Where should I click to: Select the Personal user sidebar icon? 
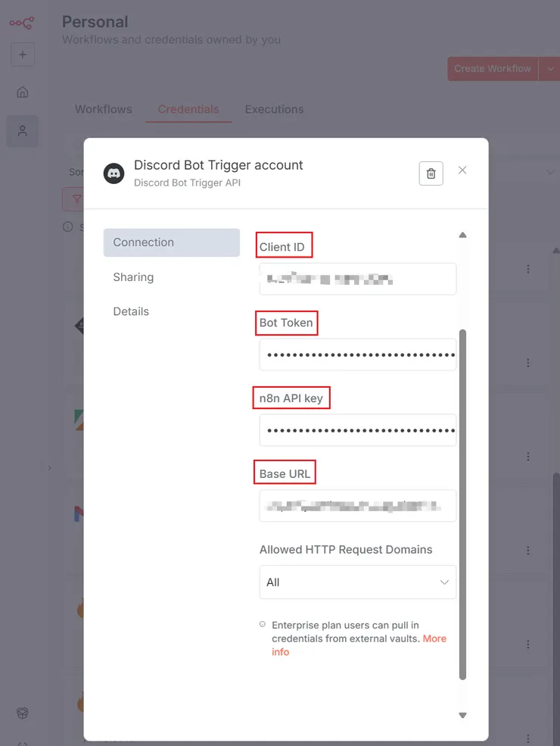23,131
